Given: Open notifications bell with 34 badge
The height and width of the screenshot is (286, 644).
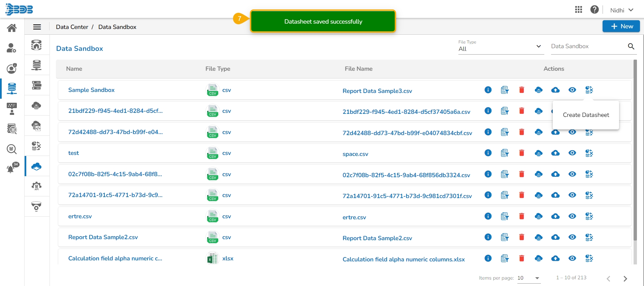Looking at the screenshot, I should (x=11, y=168).
